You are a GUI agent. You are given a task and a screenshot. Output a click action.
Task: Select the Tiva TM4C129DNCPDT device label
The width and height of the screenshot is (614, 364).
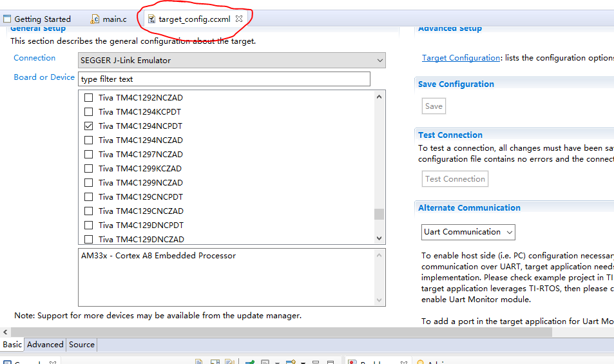tap(141, 225)
